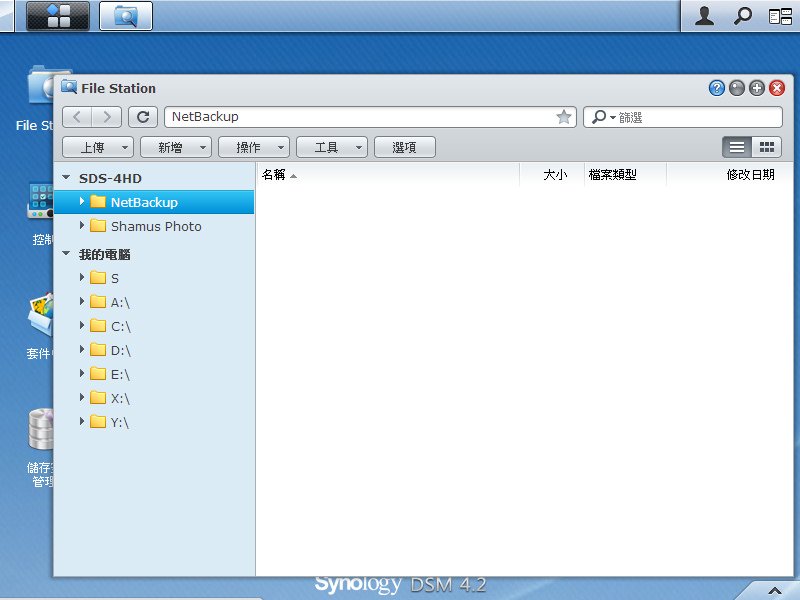Select the Shamus Photo tree label
The image size is (800, 600).
[156, 227]
